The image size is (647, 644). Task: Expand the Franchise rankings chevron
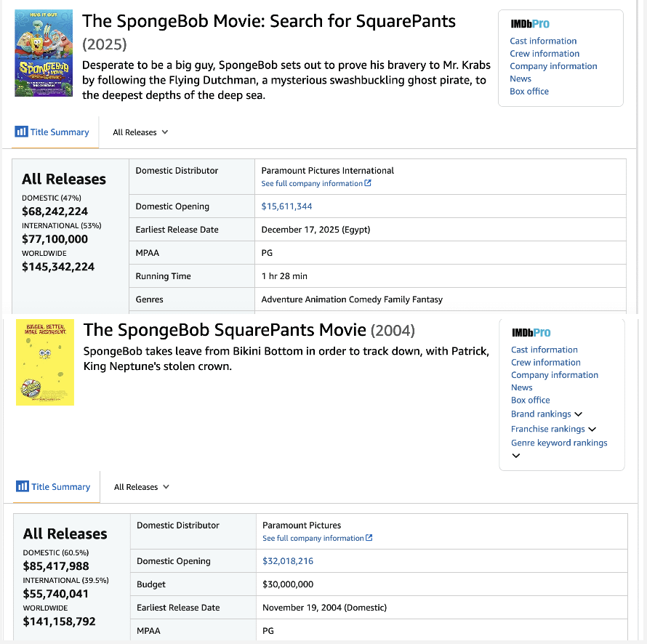[x=592, y=430]
